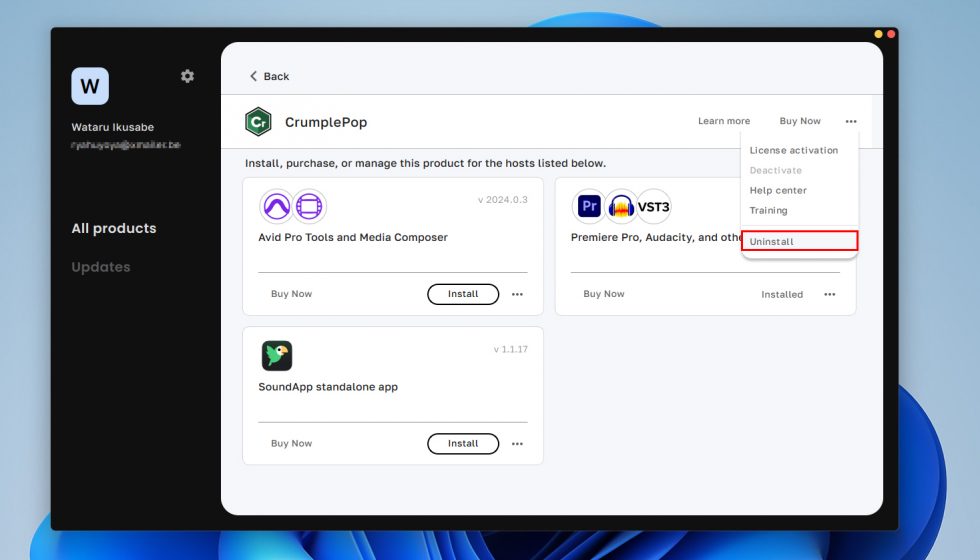Click Buy Now on Premiere Pro card

[604, 294]
